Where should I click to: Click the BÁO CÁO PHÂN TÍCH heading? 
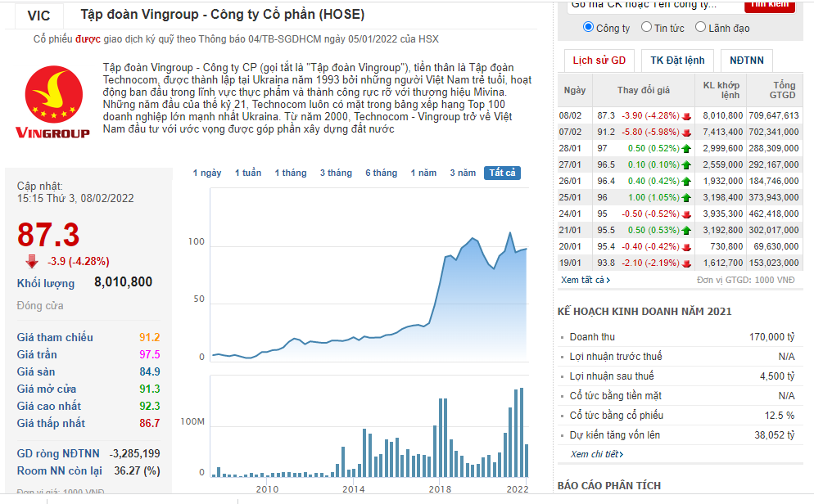[609, 486]
